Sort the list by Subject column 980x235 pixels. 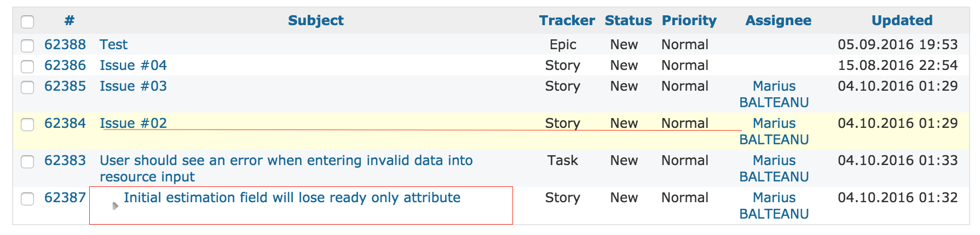click(316, 21)
